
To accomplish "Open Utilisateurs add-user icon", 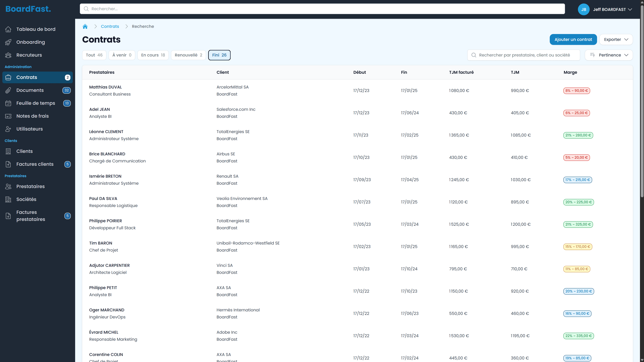I will coord(8,129).
